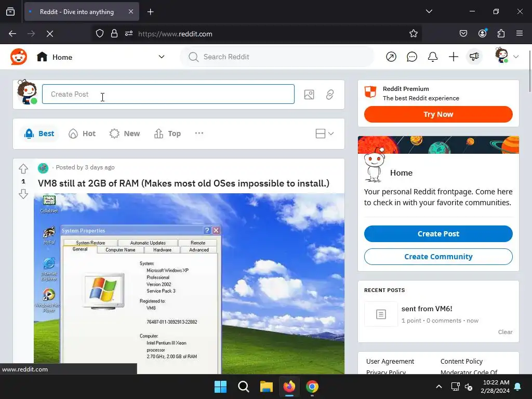Open the User Agreement link
The width and height of the screenshot is (532, 399).
(x=390, y=362)
